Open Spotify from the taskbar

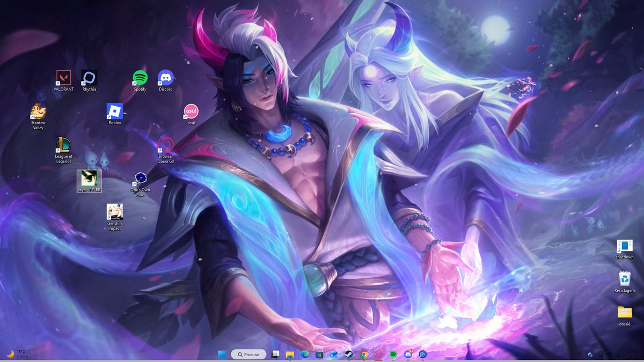pos(393,354)
